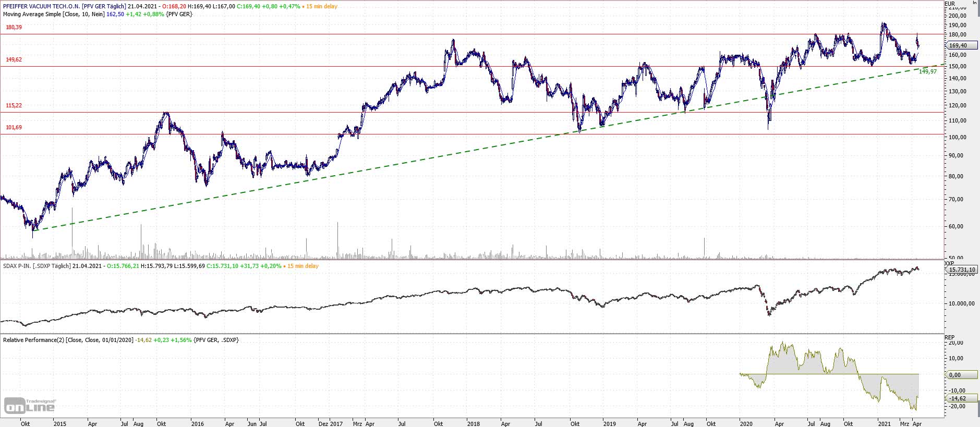Click the -20,00 relative performance axis value
The image size is (980, 427).
click(x=957, y=406)
